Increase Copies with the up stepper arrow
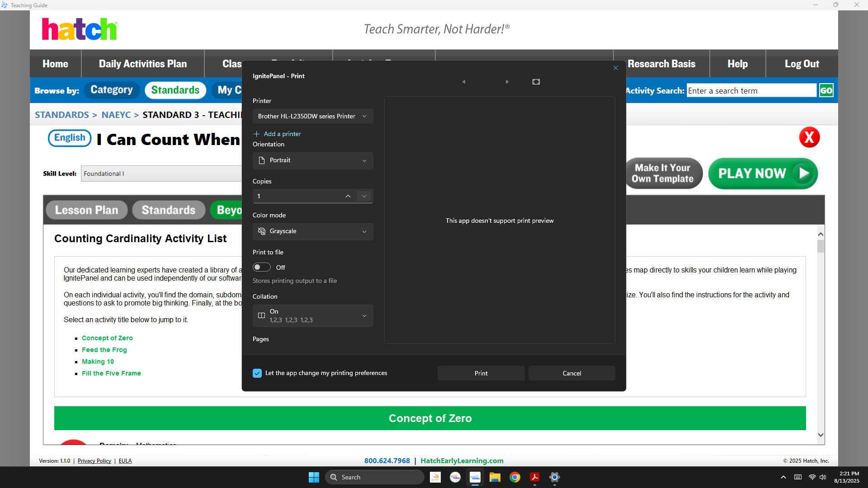 point(348,196)
